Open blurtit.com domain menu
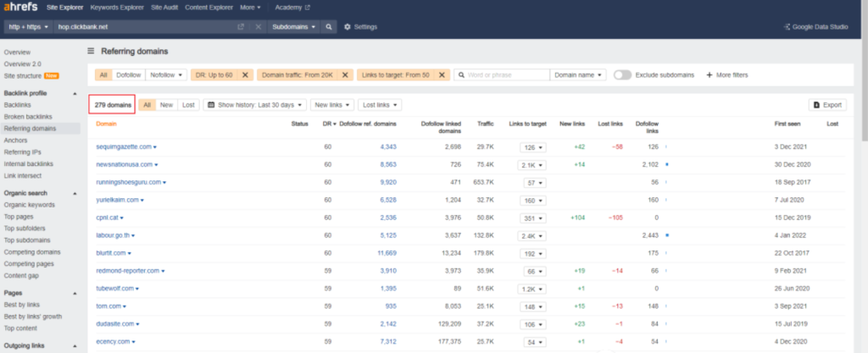This screenshot has height=353, width=868. tap(130, 254)
